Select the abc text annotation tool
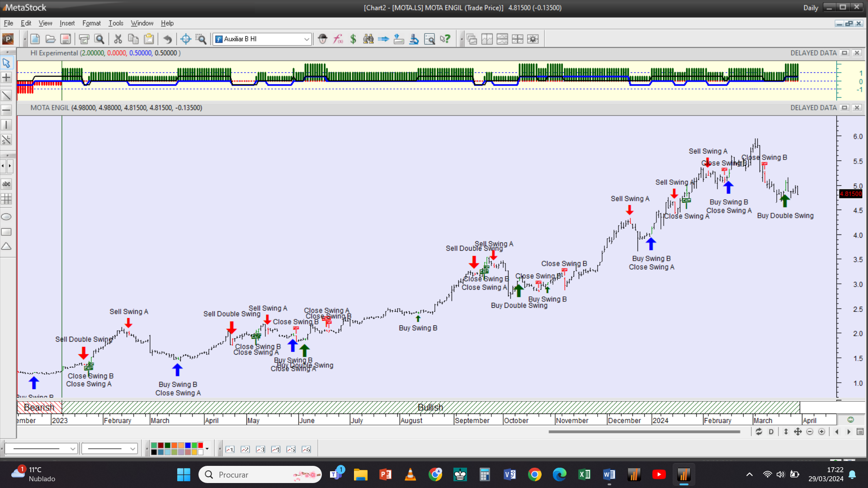Viewport: 868px width, 488px height. (6, 184)
